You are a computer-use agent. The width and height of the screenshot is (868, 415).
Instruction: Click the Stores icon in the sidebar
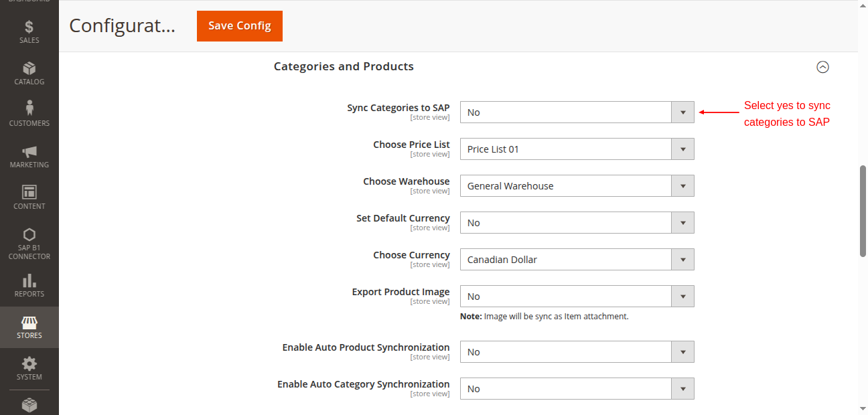click(x=29, y=327)
